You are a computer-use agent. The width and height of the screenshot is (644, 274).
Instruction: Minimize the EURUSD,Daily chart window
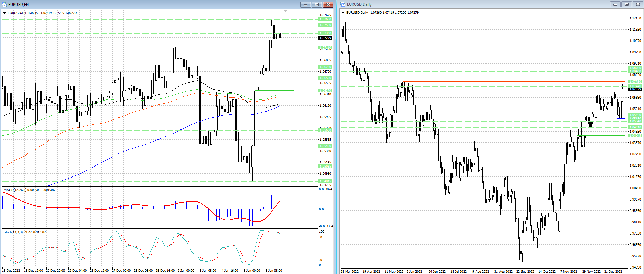click(615, 4)
